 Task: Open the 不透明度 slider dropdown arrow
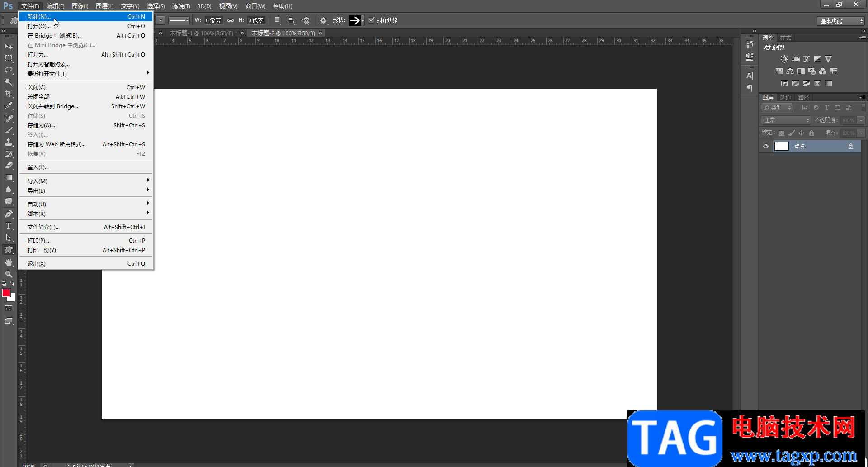click(861, 120)
